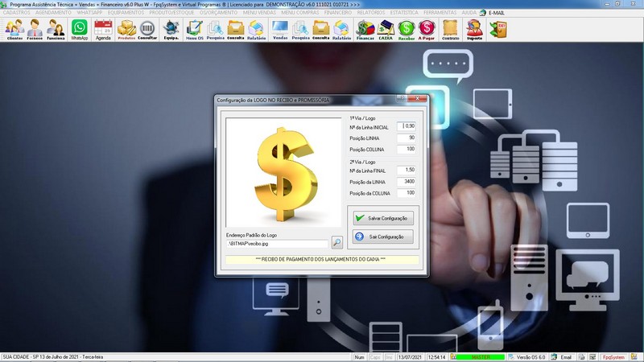Open the CADASTROS menu
Image resolution: width=644 pixels, height=362 pixels.
pyautogui.click(x=16, y=13)
